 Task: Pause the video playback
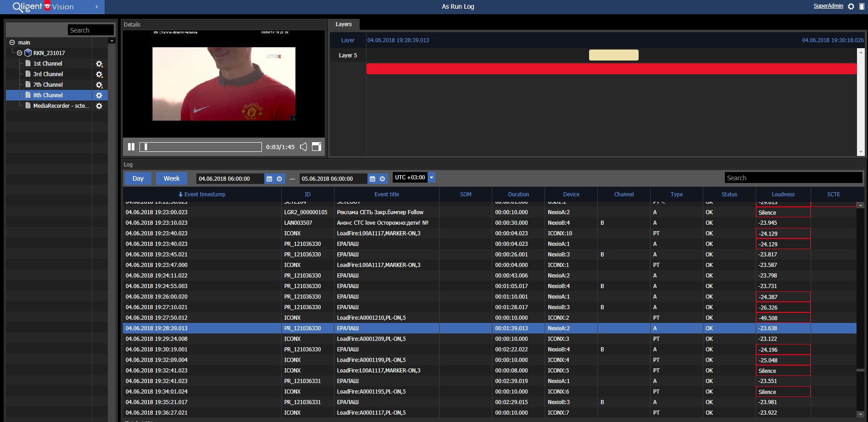click(131, 147)
